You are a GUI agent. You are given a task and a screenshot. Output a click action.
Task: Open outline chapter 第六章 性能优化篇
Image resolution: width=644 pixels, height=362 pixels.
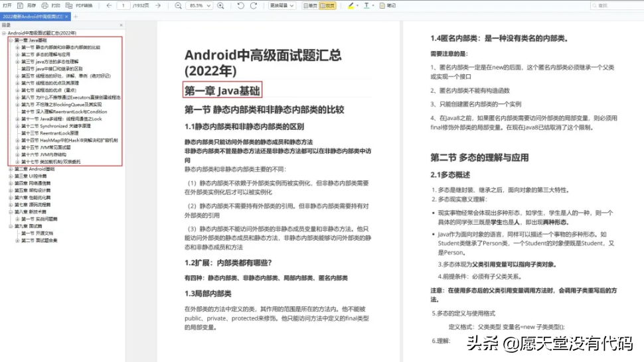pyautogui.click(x=33, y=198)
